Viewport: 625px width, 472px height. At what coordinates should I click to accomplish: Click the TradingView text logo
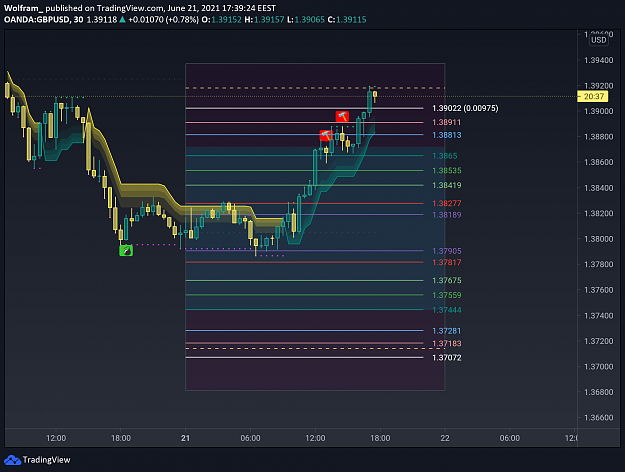pyautogui.click(x=46, y=460)
